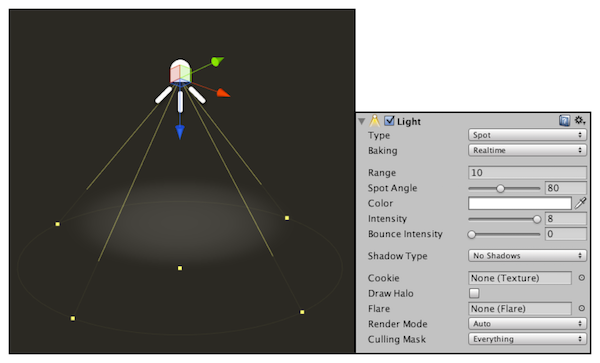Click the Intensity value field showing 8
Viewport: 600px width, 363px height.
[x=566, y=218]
